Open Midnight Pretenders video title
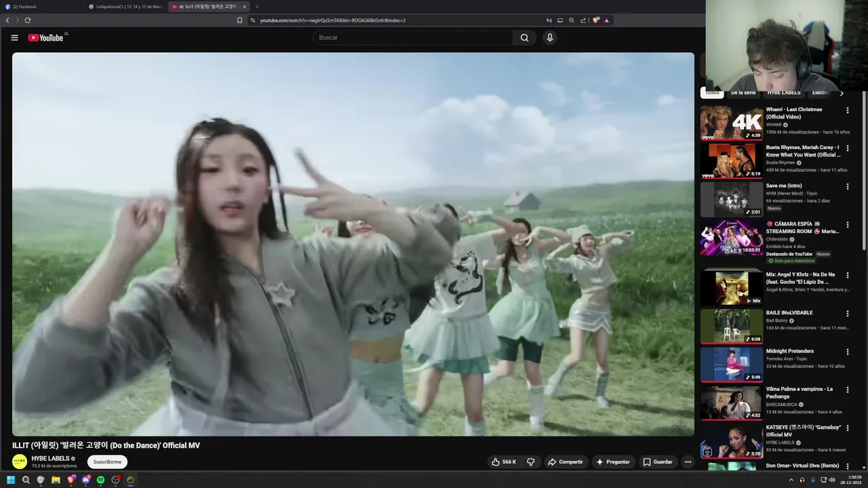The height and width of the screenshot is (488, 868). [790, 351]
